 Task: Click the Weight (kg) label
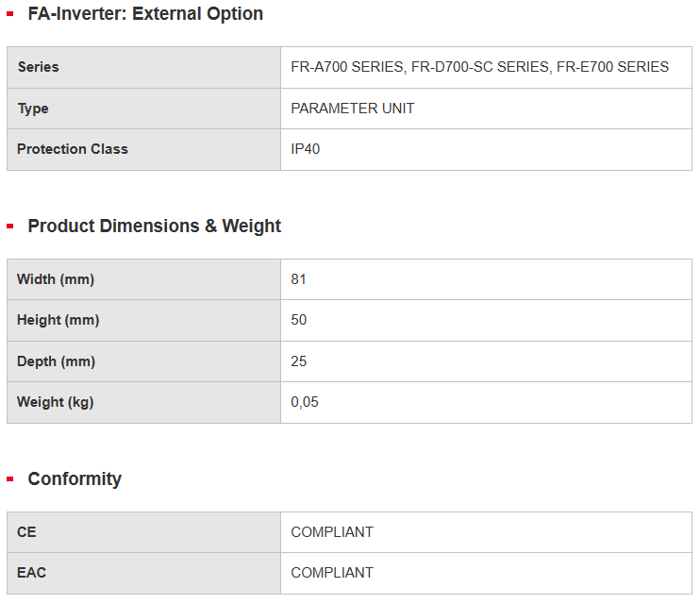pos(55,402)
